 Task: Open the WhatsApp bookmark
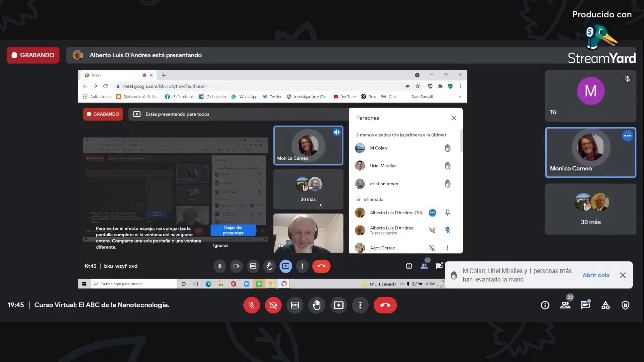pyautogui.click(x=245, y=97)
